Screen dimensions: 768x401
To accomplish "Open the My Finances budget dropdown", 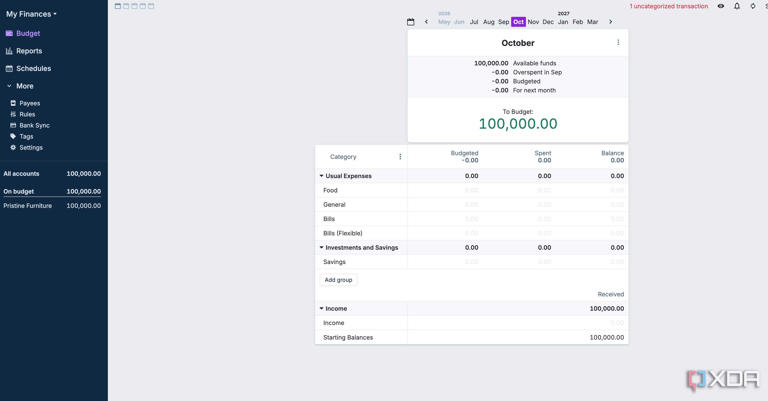I will 31,14.
